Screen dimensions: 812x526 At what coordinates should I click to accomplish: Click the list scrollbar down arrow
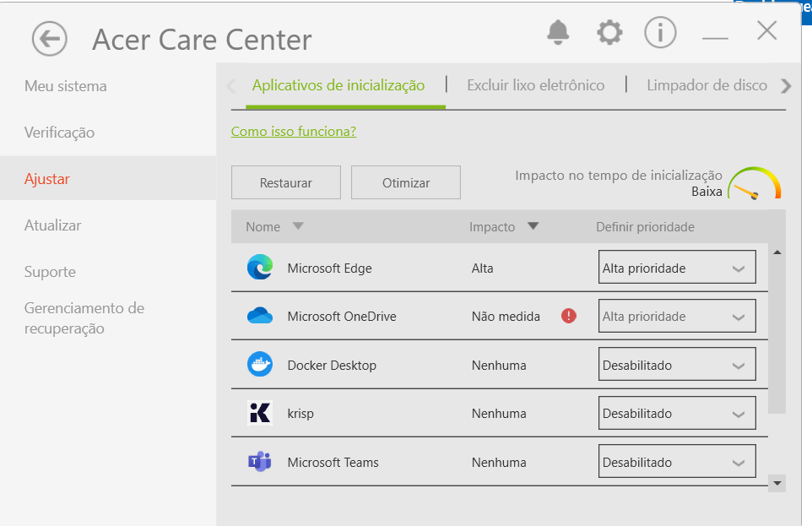pos(777,484)
